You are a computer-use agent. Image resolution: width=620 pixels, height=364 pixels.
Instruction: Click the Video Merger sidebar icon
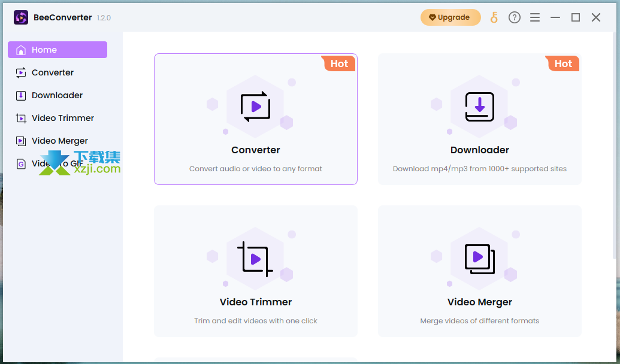21,141
